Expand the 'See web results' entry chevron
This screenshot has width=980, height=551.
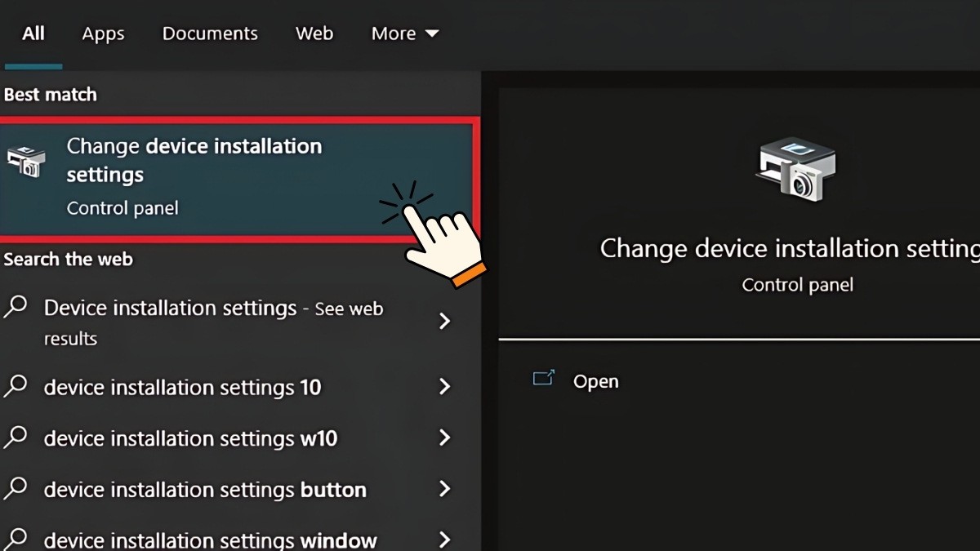[x=445, y=322]
